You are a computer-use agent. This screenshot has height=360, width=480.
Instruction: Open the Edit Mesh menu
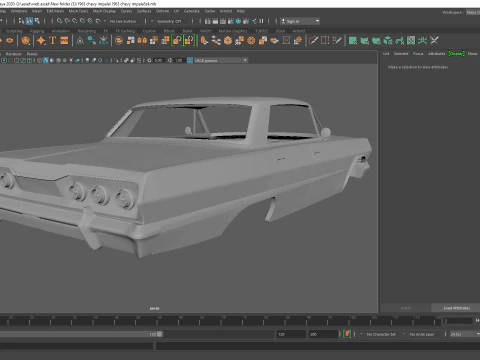click(55, 11)
